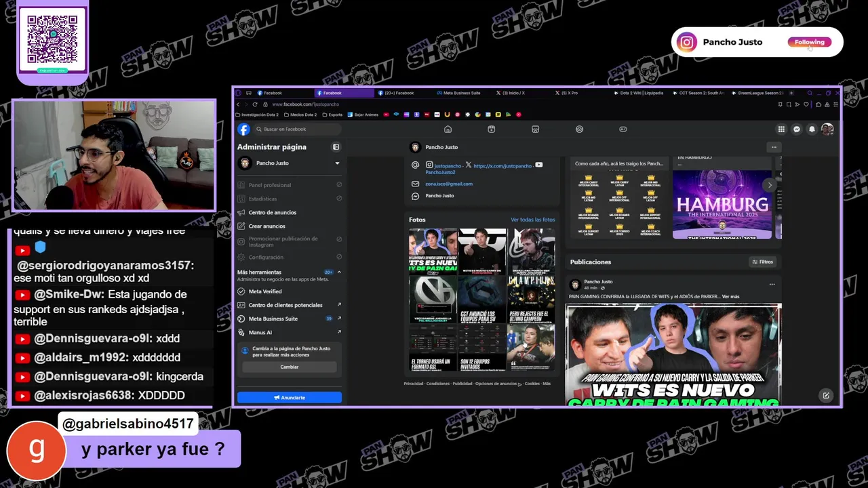This screenshot has width=868, height=488.
Task: Open Manus AI sidebar item
Action: point(290,332)
